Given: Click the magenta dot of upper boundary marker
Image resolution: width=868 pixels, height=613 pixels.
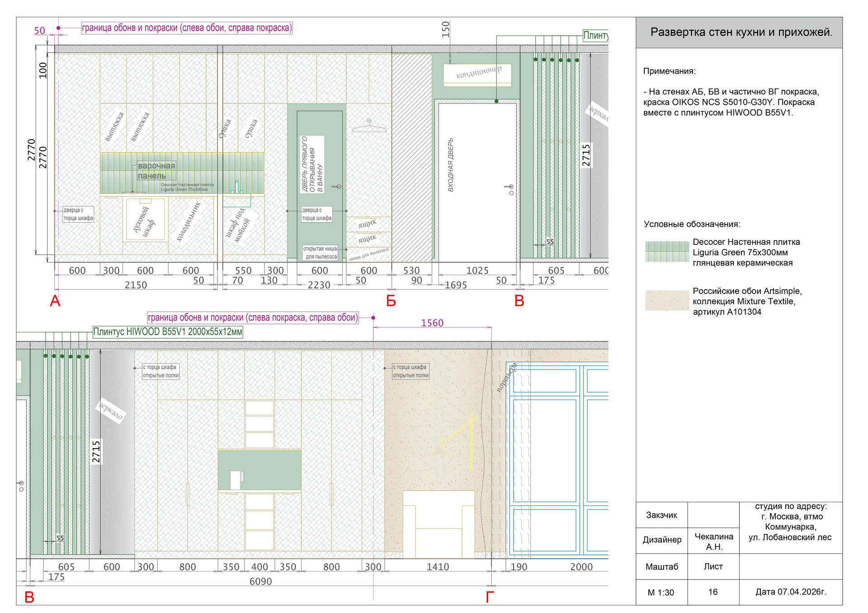Looking at the screenshot, I should (58, 28).
